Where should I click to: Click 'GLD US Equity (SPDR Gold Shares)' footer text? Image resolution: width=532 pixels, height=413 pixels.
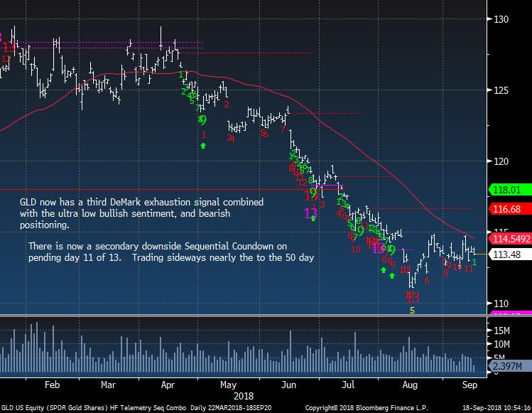[55, 408]
